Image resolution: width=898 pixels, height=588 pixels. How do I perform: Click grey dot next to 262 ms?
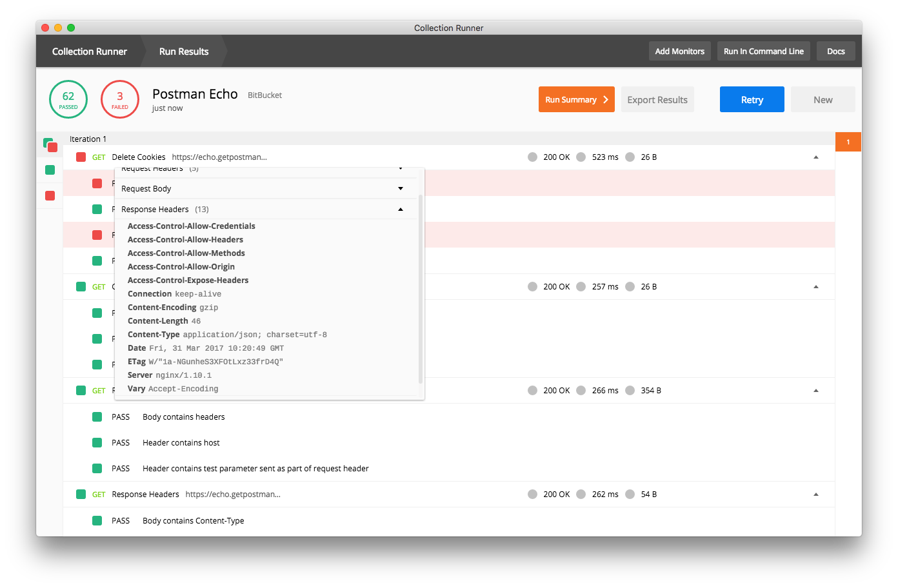point(581,495)
